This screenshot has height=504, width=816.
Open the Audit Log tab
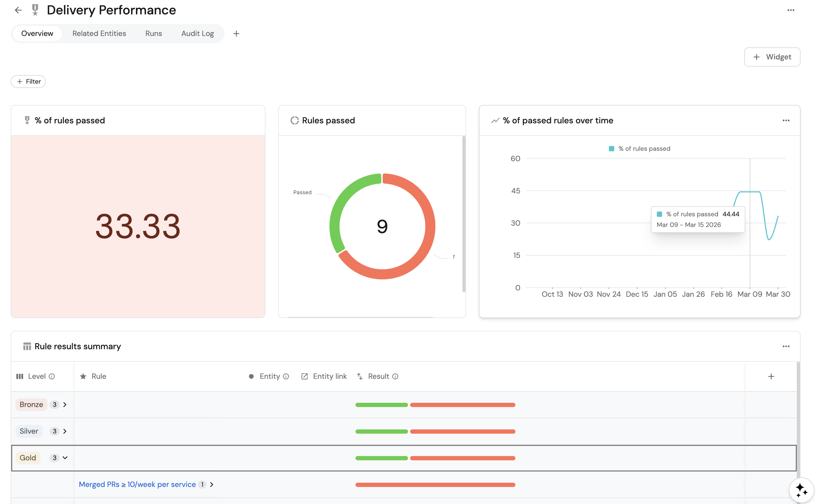197,34
